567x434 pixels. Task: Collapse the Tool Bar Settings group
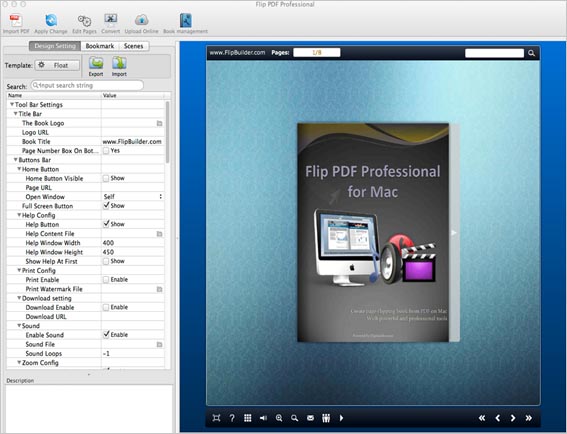click(12, 105)
